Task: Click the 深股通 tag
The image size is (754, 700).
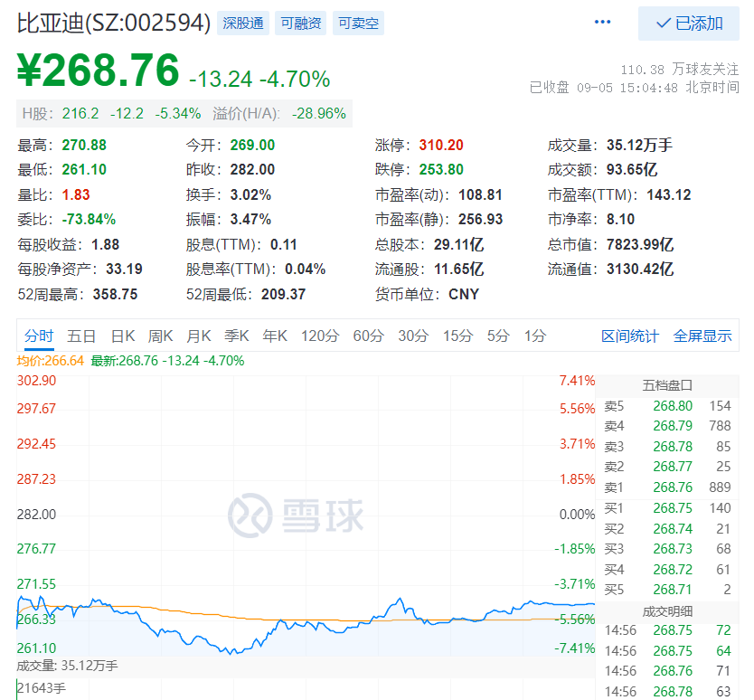Action: point(243,24)
